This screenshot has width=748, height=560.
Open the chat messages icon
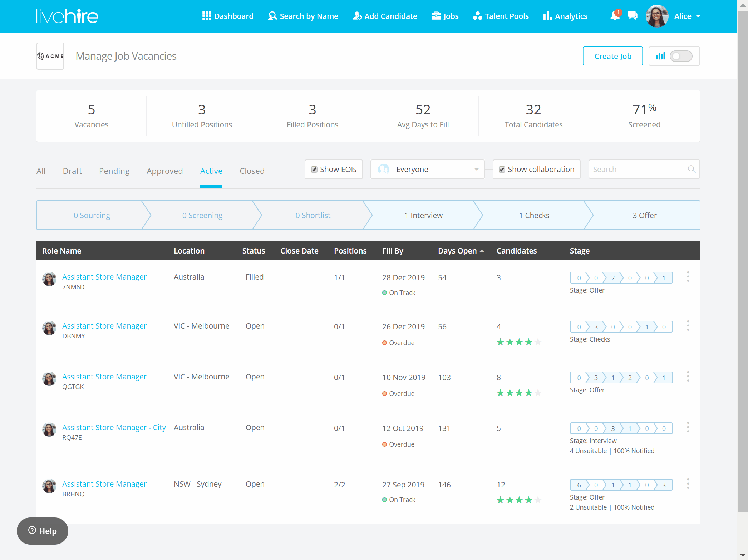(633, 16)
